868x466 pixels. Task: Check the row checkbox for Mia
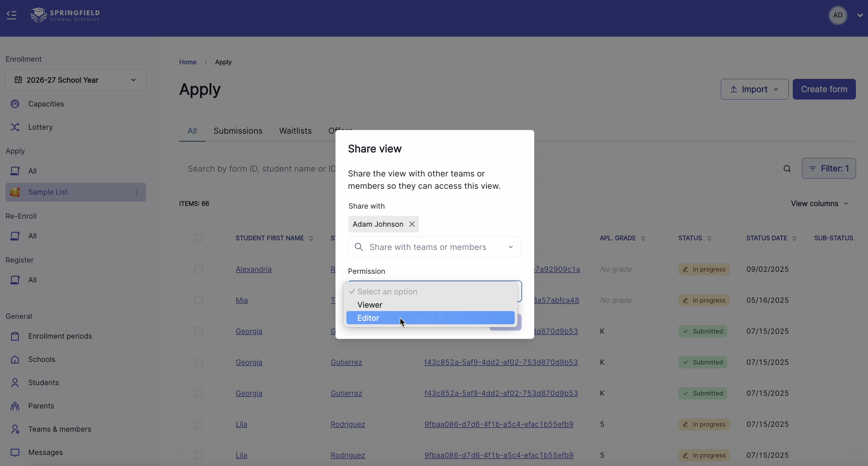199,300
